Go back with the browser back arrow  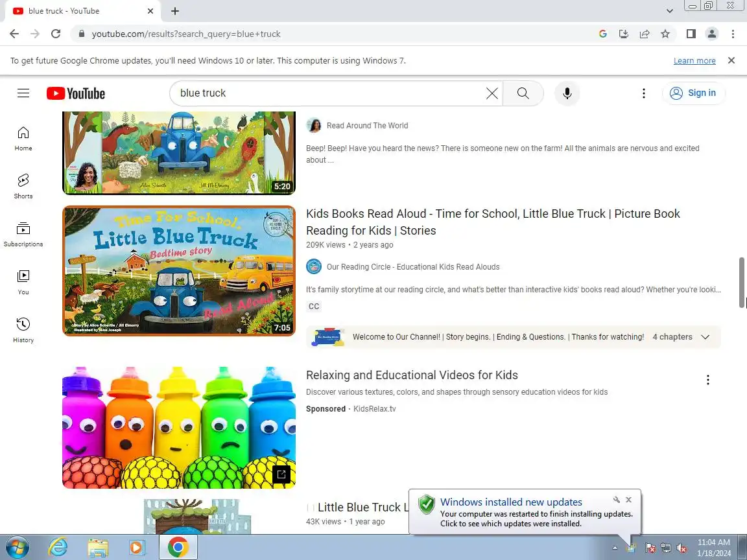pos(14,34)
